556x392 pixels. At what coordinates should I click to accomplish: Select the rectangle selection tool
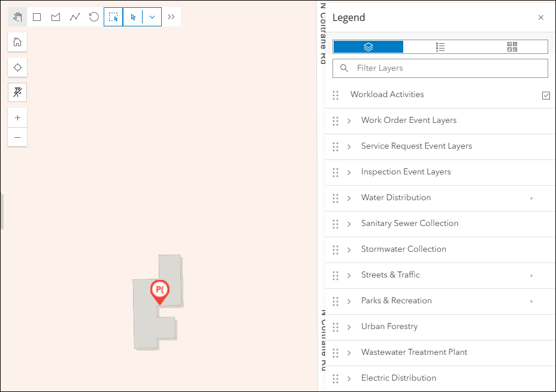click(37, 16)
